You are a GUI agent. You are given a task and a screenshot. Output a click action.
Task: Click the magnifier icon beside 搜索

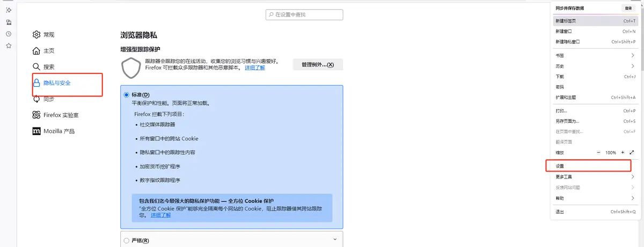(36, 67)
